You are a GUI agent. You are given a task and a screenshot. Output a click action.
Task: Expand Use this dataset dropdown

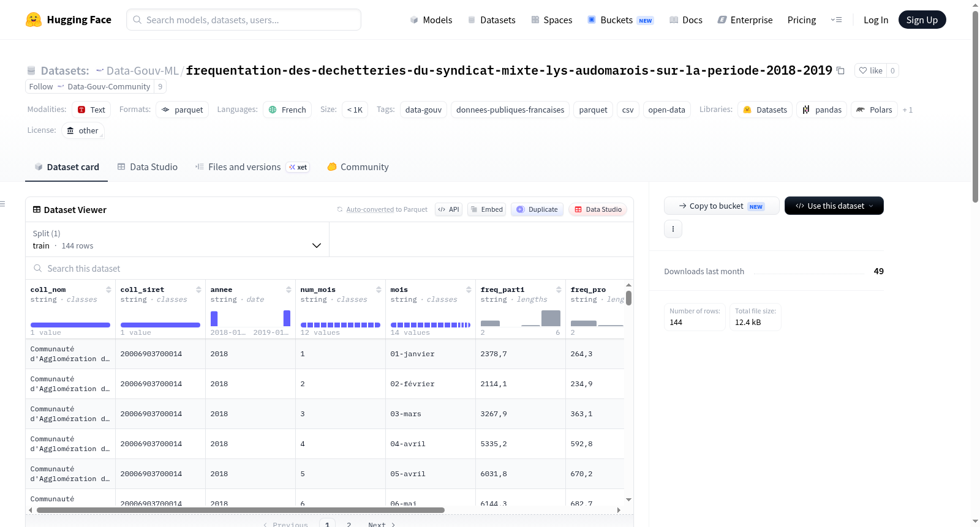(x=834, y=206)
